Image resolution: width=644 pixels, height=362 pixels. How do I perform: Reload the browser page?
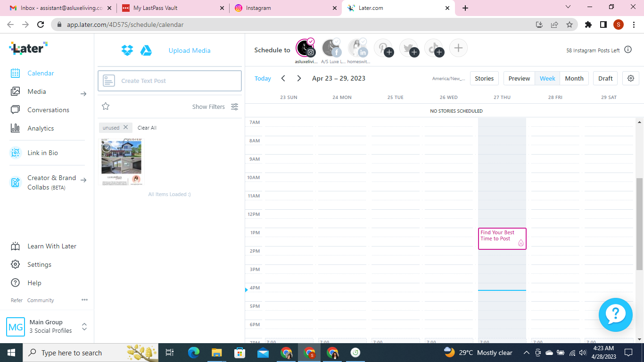tap(41, 25)
